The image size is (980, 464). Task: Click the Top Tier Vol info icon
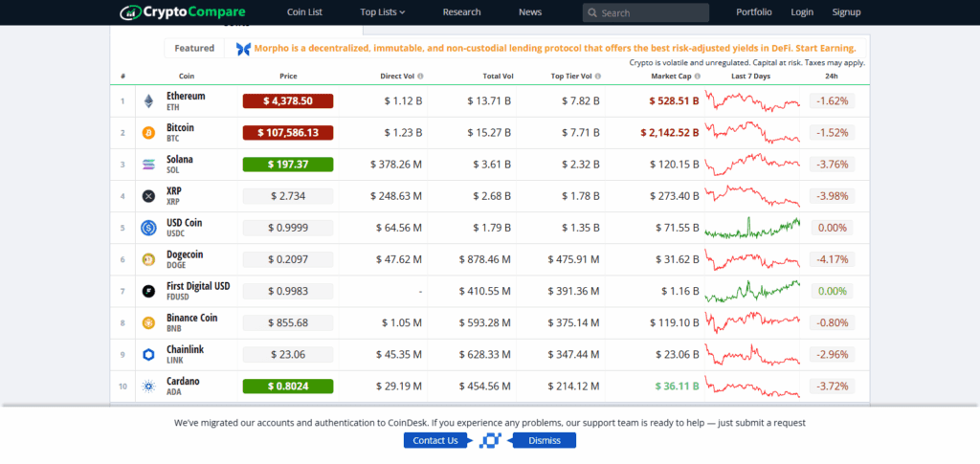click(598, 77)
